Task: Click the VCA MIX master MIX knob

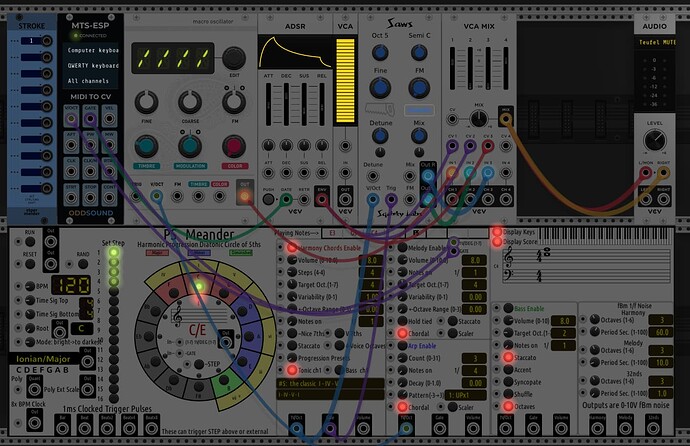Action: click(x=479, y=119)
